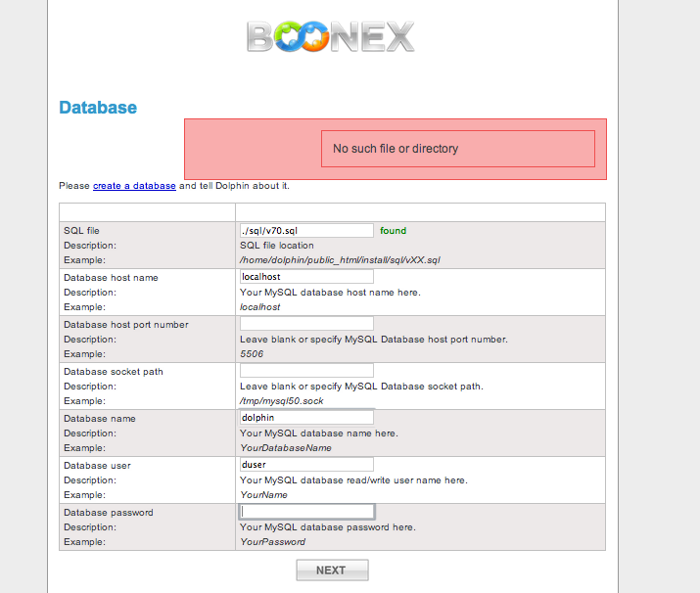
Task: Click 'Your MySQL database host name here.' text
Action: pos(330,293)
